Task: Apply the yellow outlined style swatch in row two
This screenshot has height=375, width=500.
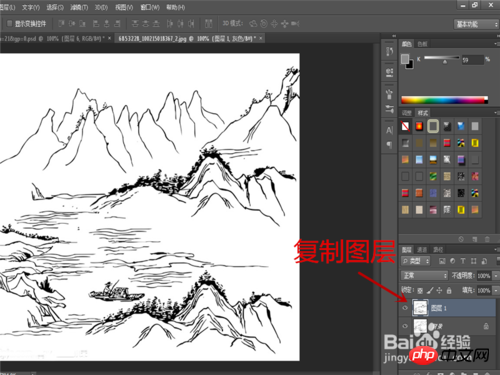Action: tap(475, 143)
